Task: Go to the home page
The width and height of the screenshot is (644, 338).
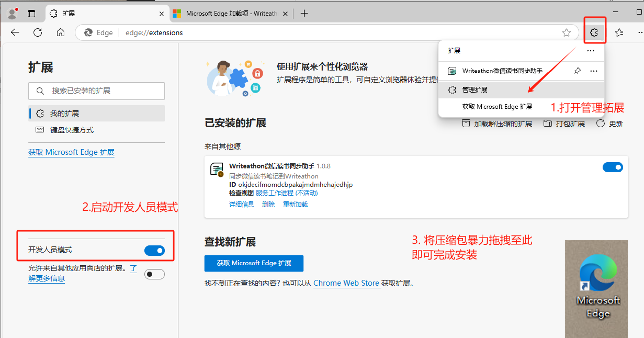Action: click(x=60, y=32)
